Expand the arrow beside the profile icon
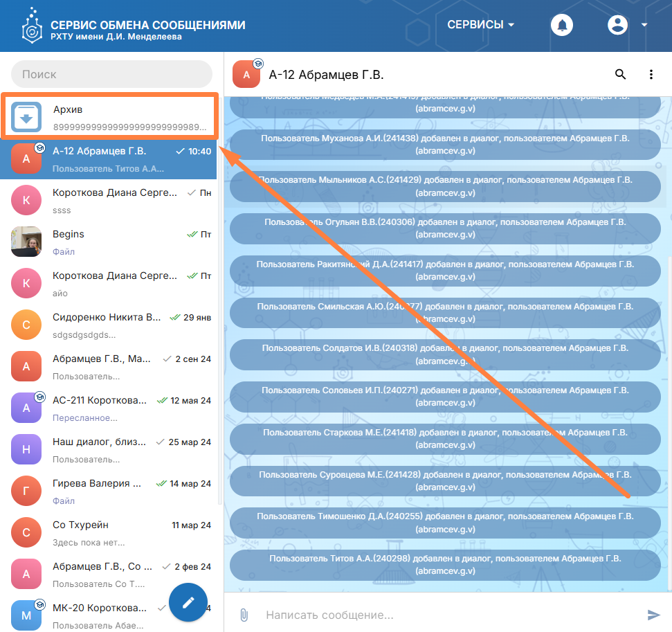Screen dimensions: 672x632 644,25
